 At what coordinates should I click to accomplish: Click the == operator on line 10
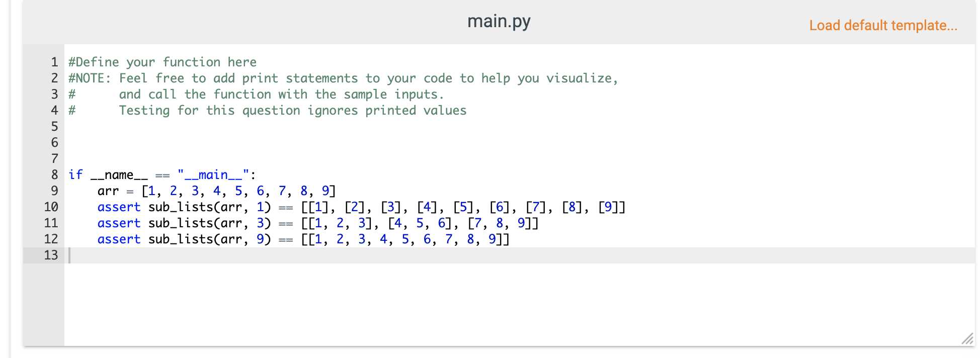(285, 207)
